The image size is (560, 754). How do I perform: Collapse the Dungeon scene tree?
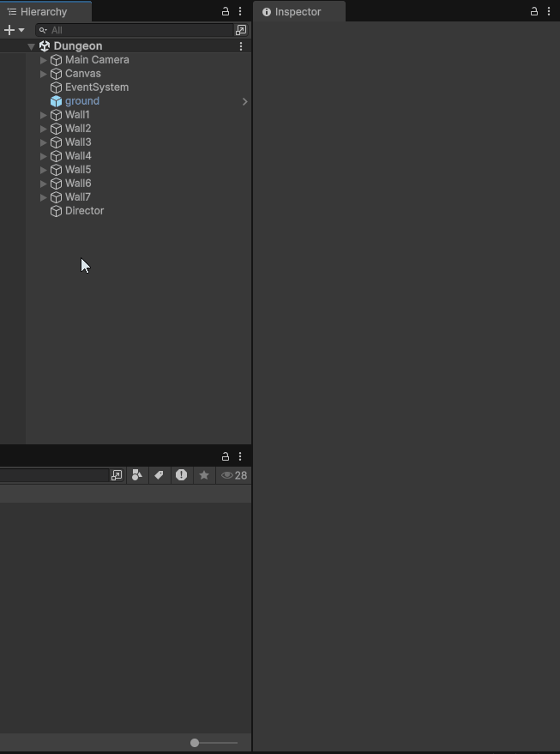32,46
